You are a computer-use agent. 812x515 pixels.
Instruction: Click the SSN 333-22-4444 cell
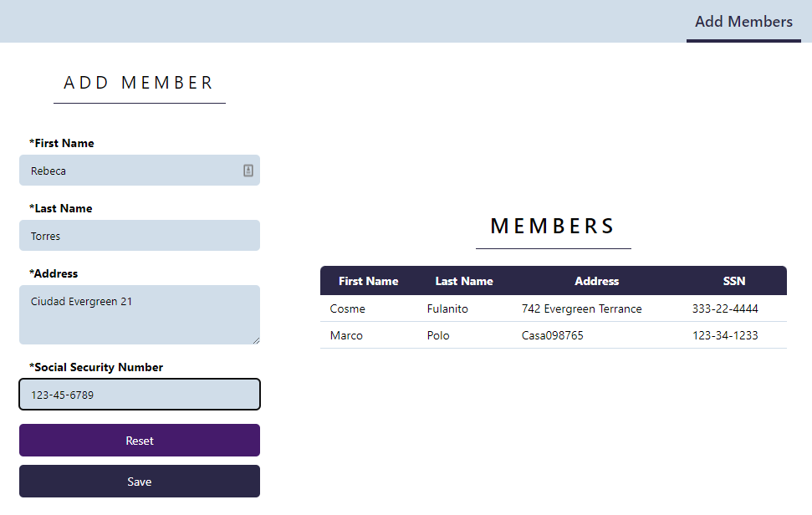coord(725,308)
